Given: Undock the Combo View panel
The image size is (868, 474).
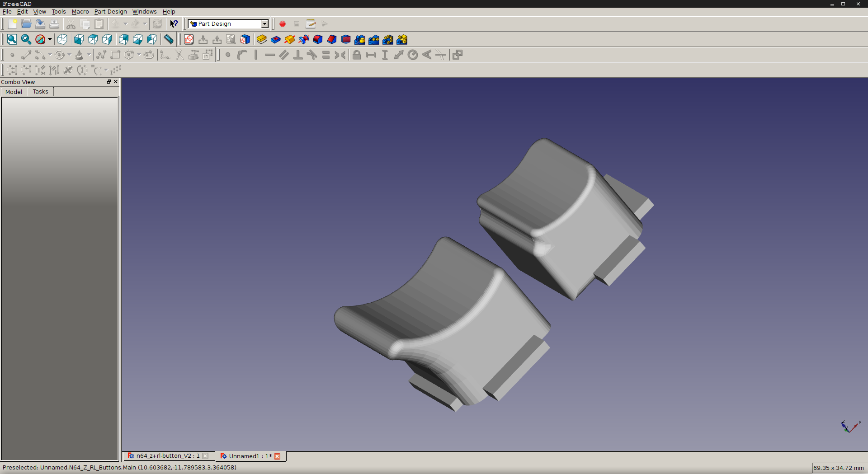Looking at the screenshot, I should coord(109,82).
